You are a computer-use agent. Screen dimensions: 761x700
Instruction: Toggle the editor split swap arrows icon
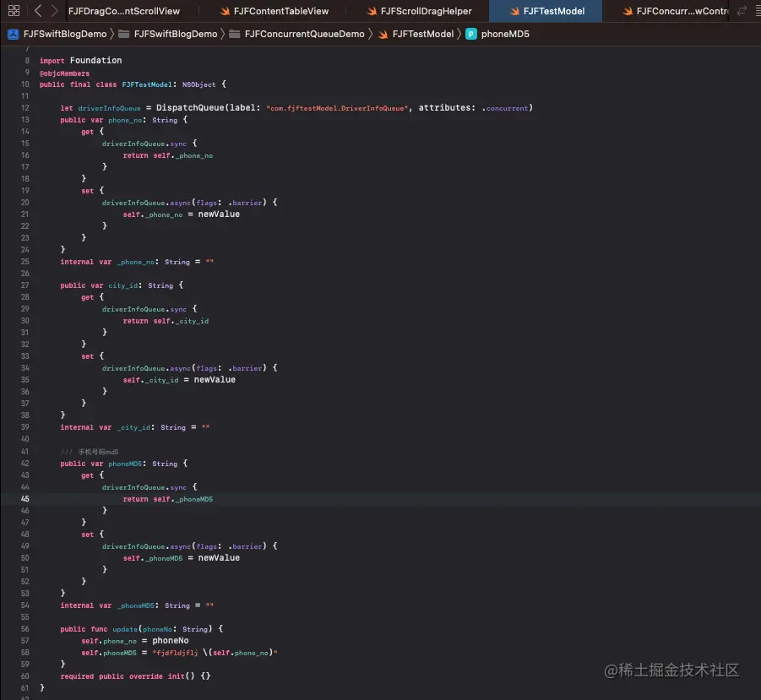tap(741, 11)
